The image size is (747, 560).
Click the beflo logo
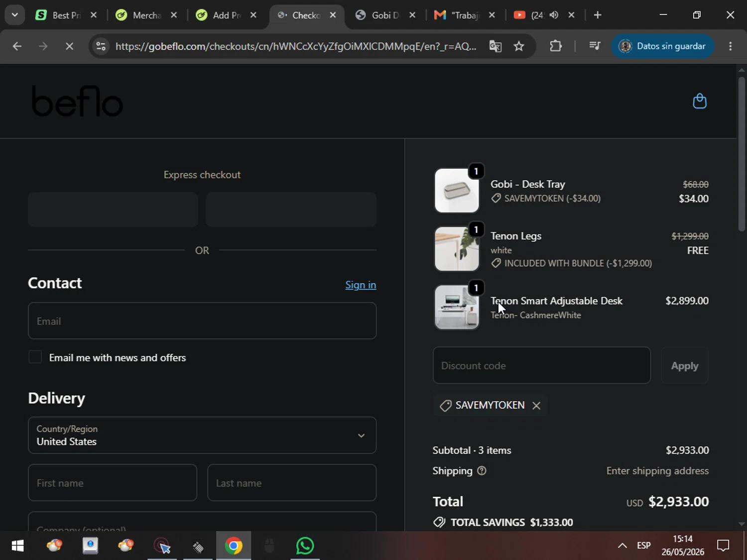77,101
